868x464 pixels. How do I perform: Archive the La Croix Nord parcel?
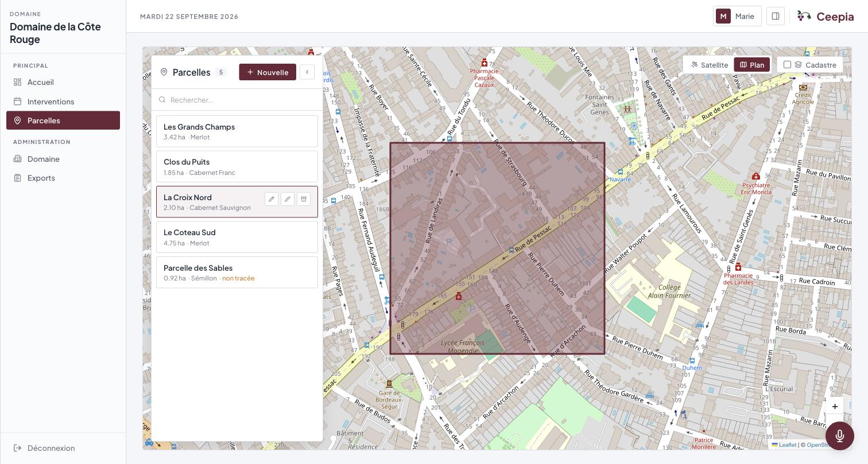tap(304, 199)
